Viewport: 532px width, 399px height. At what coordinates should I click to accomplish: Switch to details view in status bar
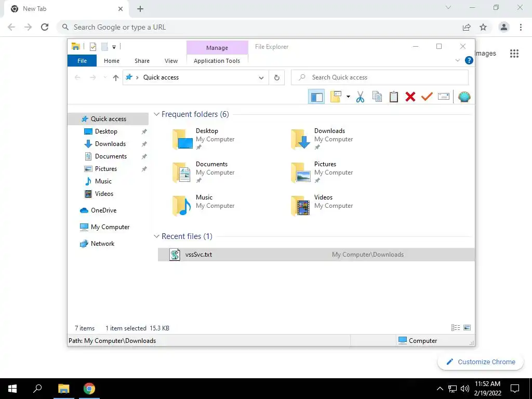[x=455, y=328]
